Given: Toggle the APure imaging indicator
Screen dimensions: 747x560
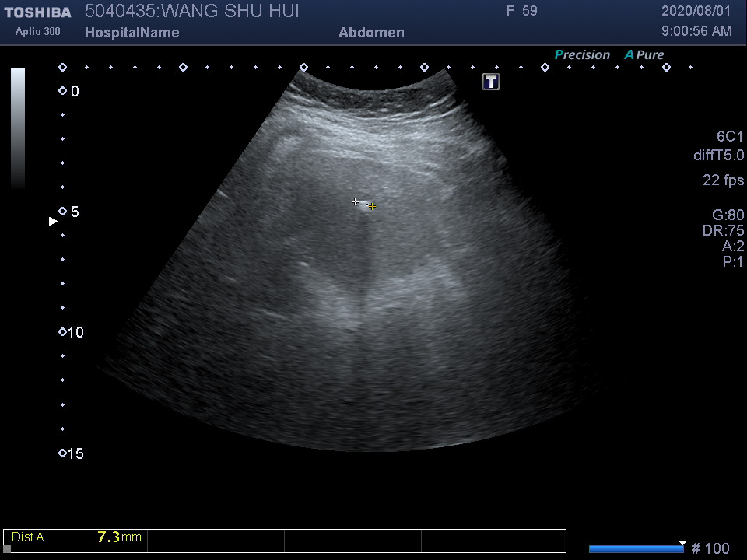Looking at the screenshot, I should click(x=644, y=55).
